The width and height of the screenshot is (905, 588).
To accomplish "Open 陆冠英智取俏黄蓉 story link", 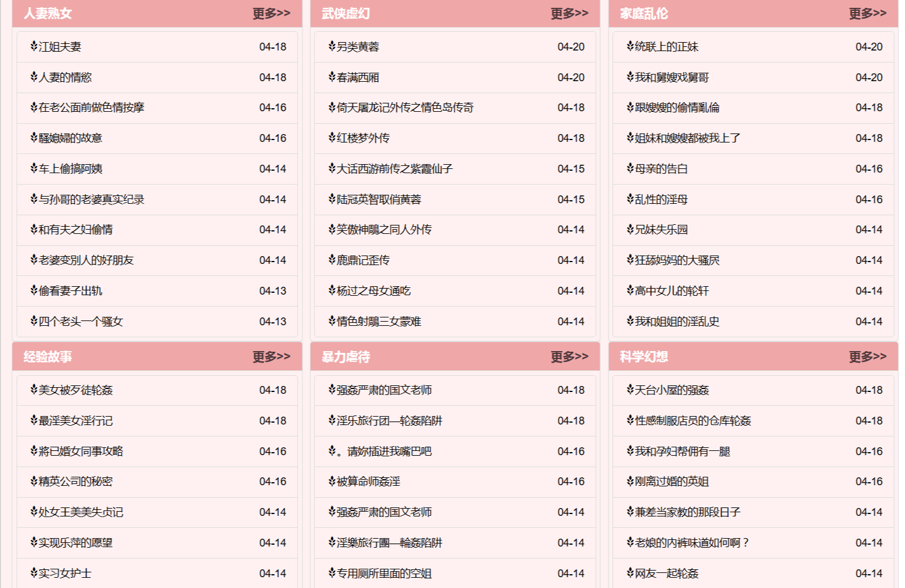I will pyautogui.click(x=379, y=200).
